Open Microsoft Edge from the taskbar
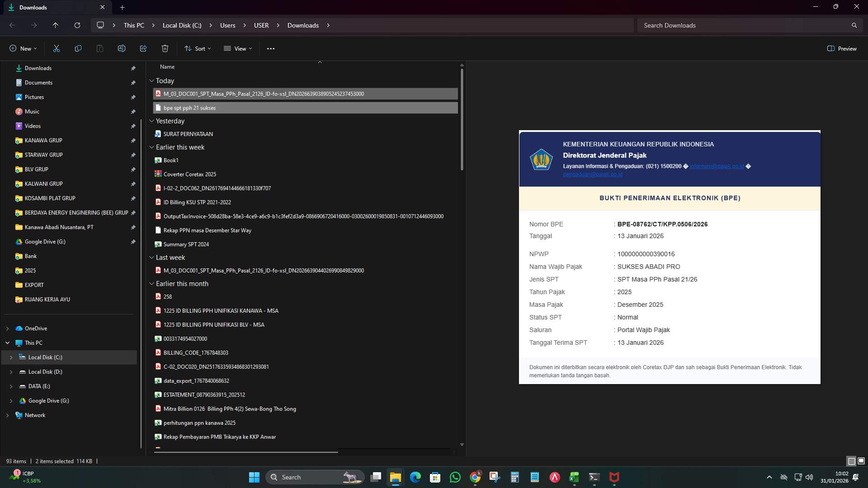The width and height of the screenshot is (868, 488). pos(415,477)
